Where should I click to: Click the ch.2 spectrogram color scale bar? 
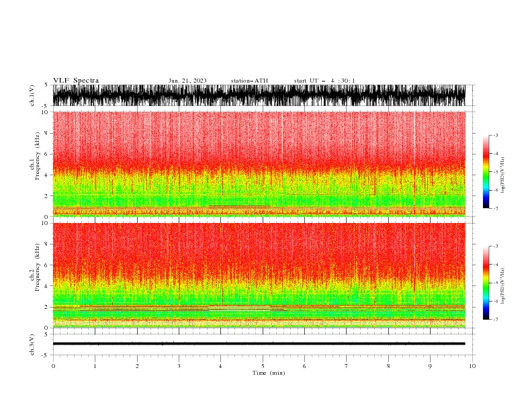(486, 283)
